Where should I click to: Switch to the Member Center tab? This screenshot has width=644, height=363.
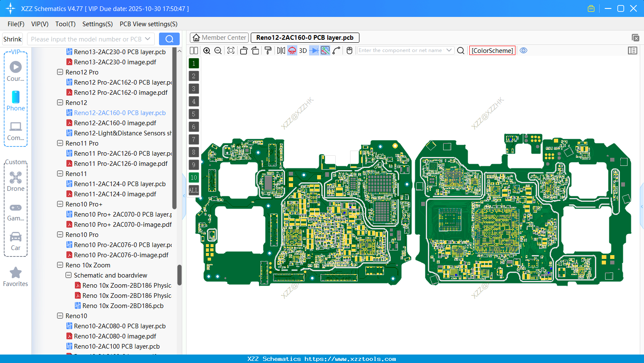(x=219, y=37)
